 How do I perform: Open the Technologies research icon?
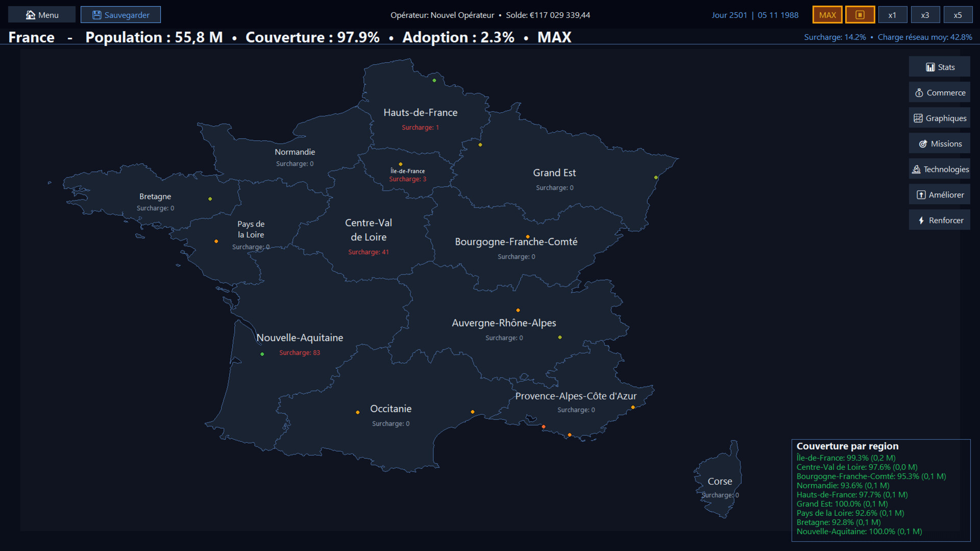click(x=916, y=169)
